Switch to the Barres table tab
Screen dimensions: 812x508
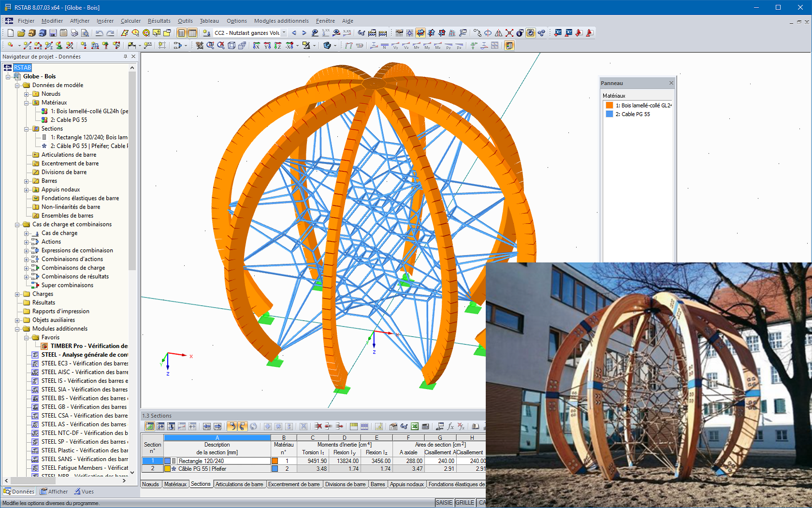(377, 484)
